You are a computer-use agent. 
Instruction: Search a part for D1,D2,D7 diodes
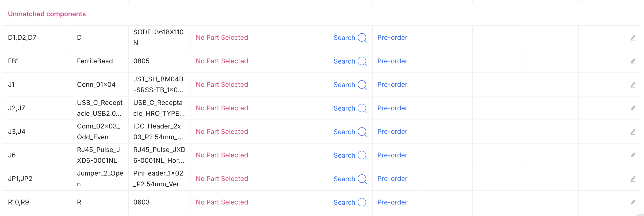[350, 38]
